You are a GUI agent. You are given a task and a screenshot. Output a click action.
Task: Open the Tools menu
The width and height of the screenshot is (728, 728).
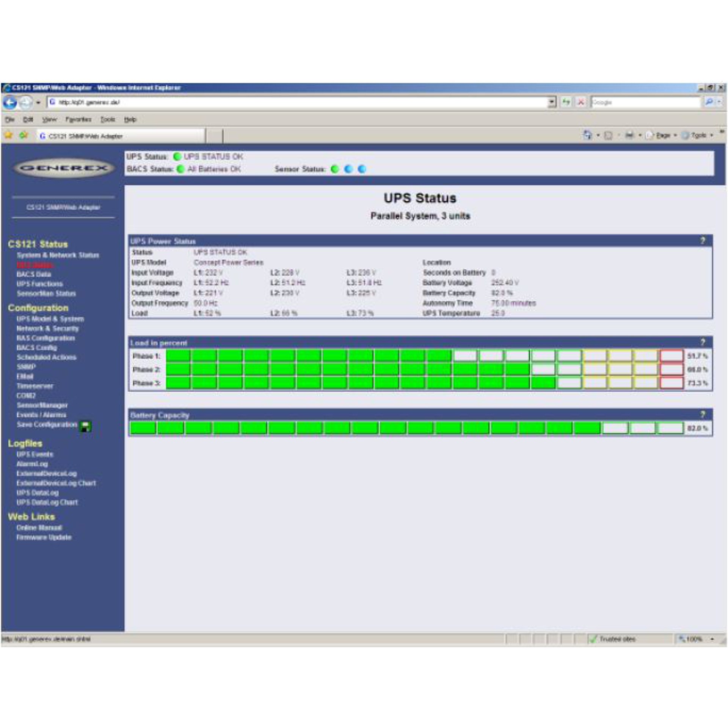coord(108,119)
